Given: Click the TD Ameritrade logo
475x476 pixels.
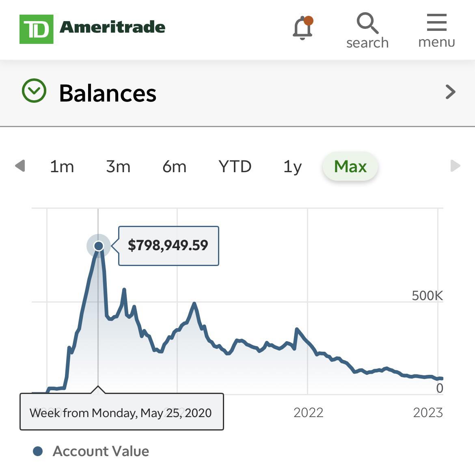Looking at the screenshot, I should pyautogui.click(x=93, y=28).
